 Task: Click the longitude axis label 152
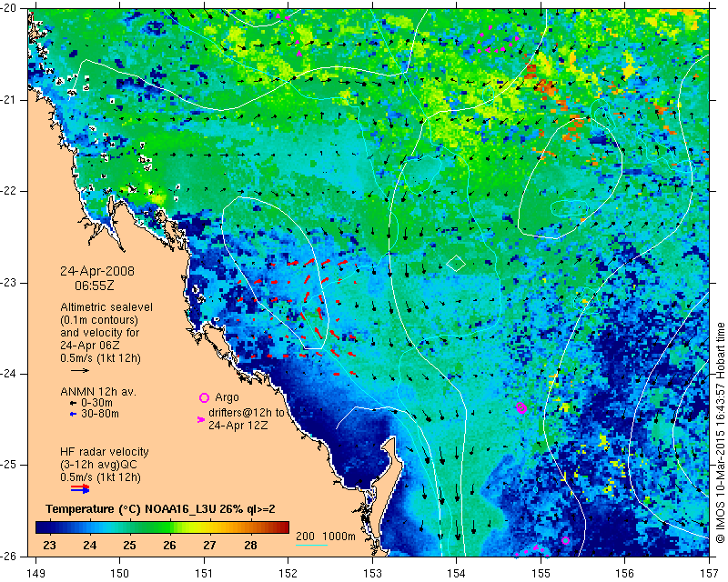(288, 574)
